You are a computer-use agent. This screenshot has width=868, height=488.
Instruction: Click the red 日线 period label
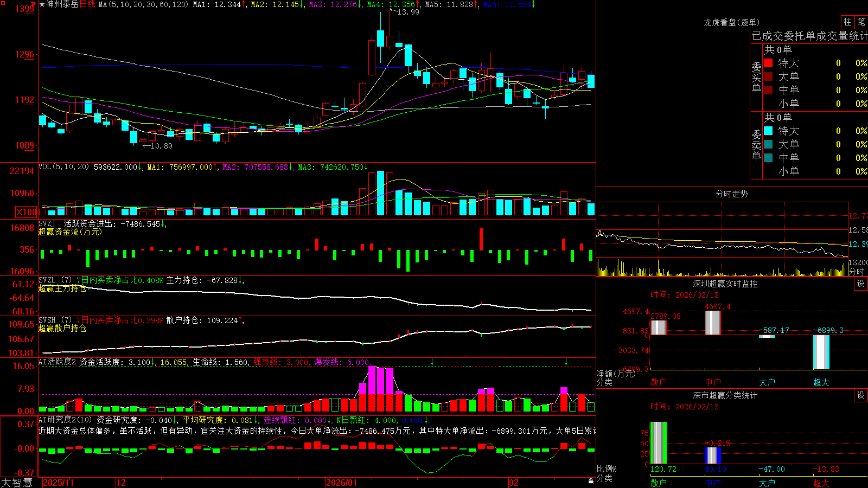pos(87,4)
